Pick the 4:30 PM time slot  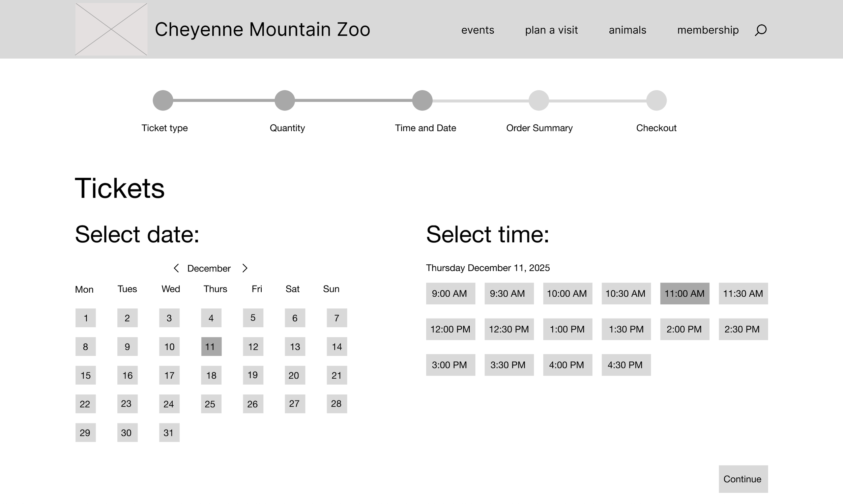(626, 365)
